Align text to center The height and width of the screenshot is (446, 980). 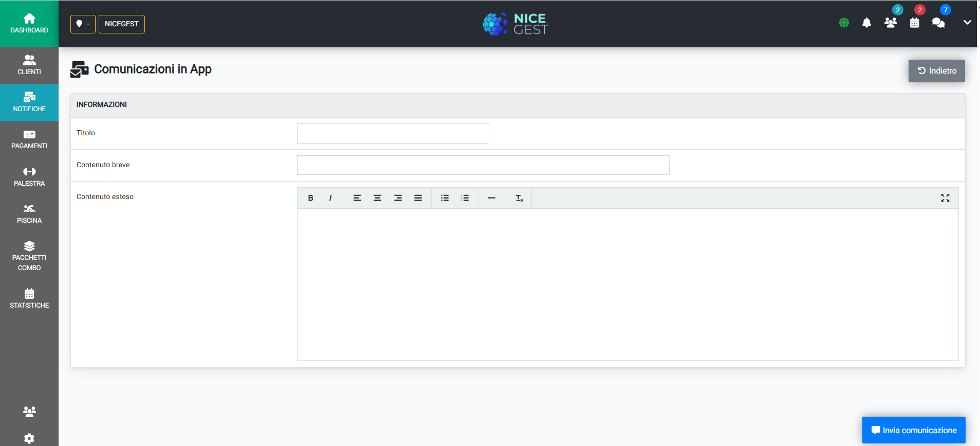[377, 198]
